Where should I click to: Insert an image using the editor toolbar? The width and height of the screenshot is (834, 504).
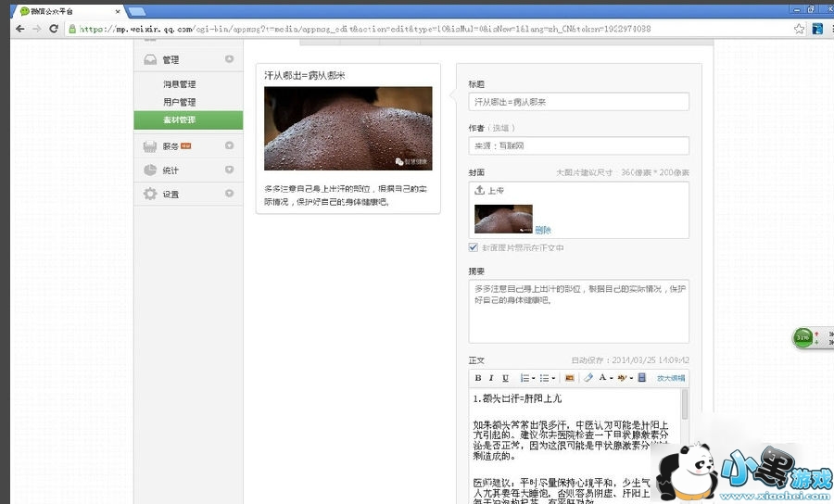tap(569, 378)
